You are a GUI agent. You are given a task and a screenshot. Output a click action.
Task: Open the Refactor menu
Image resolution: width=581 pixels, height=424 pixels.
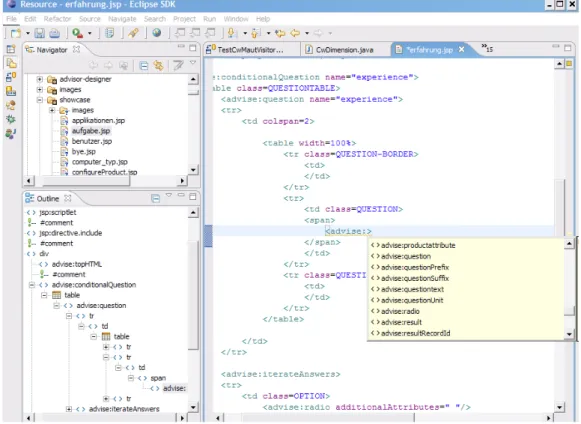tap(57, 19)
